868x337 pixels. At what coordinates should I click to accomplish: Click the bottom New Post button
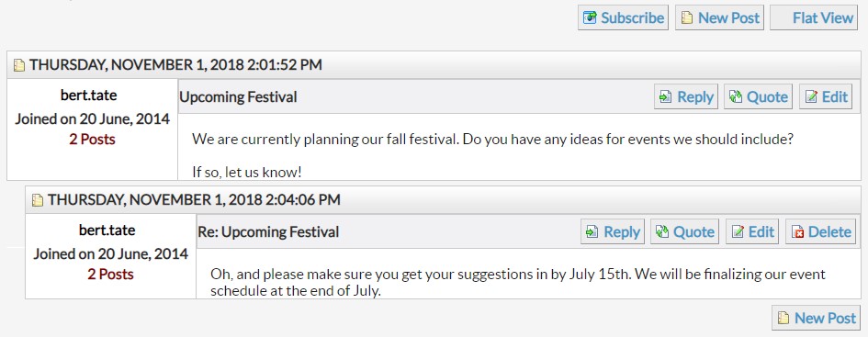816,319
